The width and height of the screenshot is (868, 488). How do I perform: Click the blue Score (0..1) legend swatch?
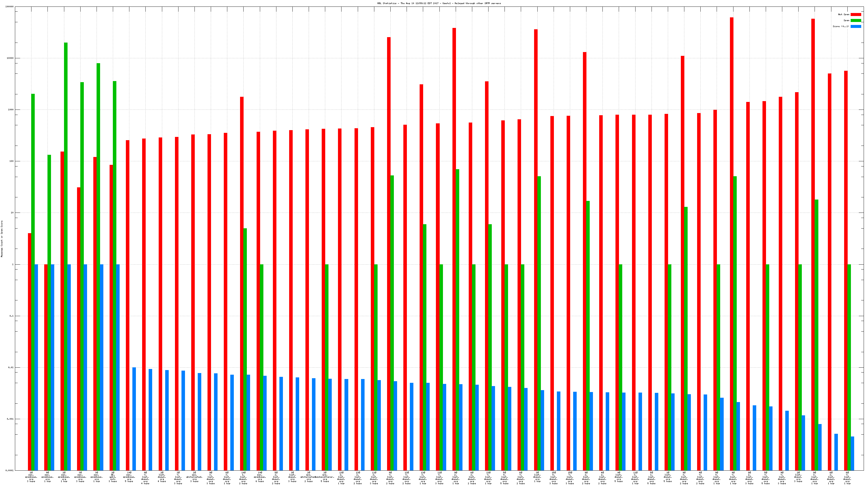(x=856, y=26)
